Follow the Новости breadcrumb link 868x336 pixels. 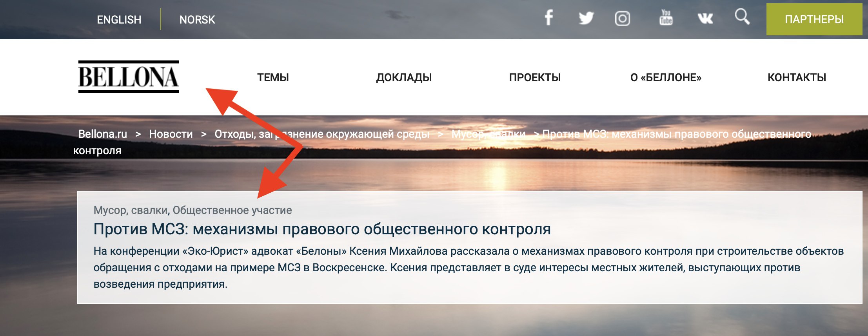tap(171, 134)
